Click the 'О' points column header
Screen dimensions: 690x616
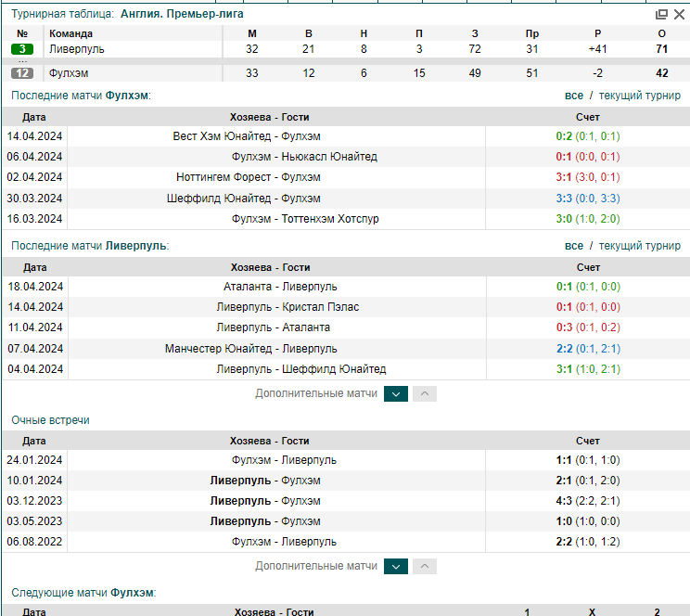coord(662,33)
